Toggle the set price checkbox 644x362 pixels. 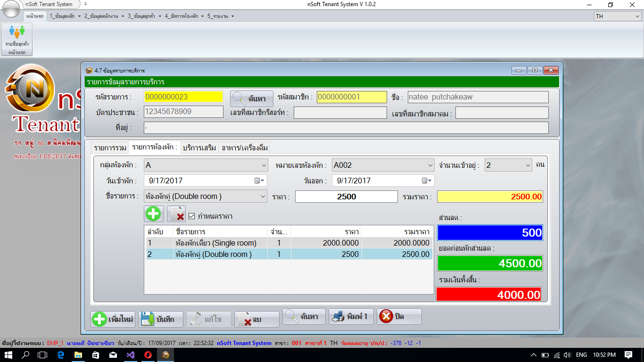click(192, 216)
